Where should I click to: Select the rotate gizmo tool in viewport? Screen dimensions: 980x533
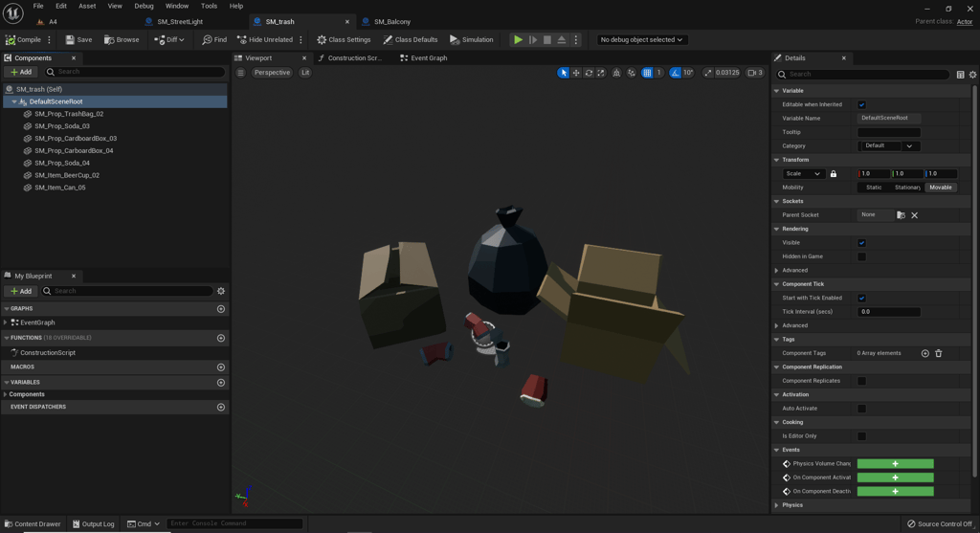pos(589,73)
